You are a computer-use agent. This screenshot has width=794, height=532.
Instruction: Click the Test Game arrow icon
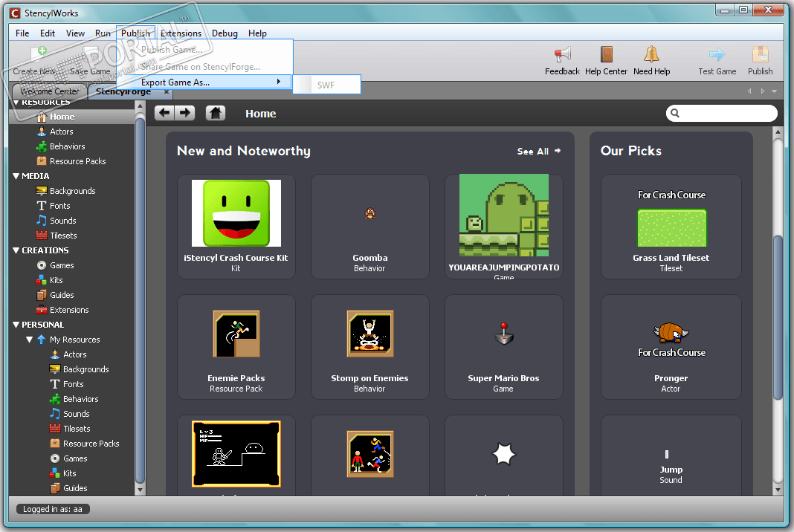(x=717, y=54)
